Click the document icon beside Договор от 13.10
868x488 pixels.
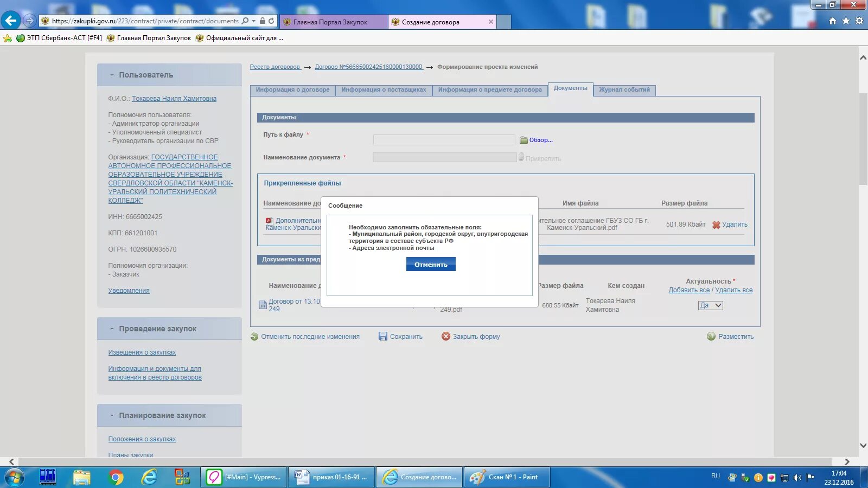tap(263, 305)
